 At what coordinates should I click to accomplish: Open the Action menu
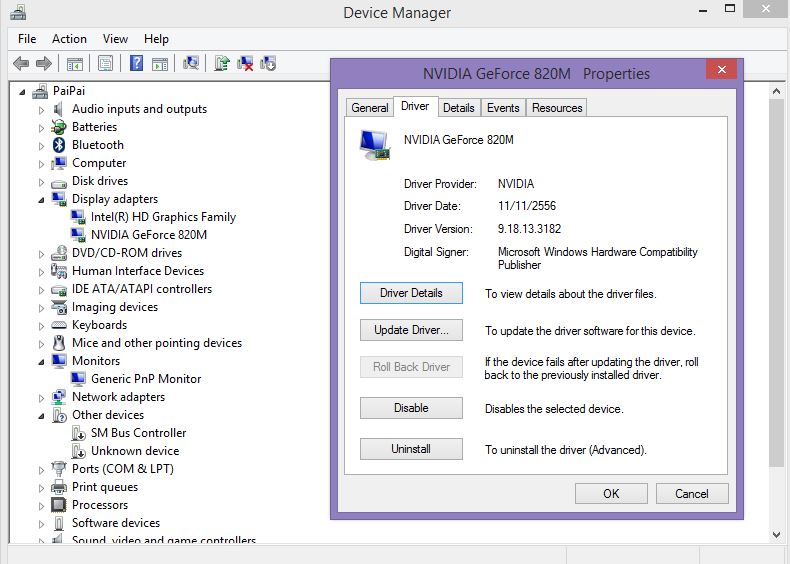(x=70, y=39)
